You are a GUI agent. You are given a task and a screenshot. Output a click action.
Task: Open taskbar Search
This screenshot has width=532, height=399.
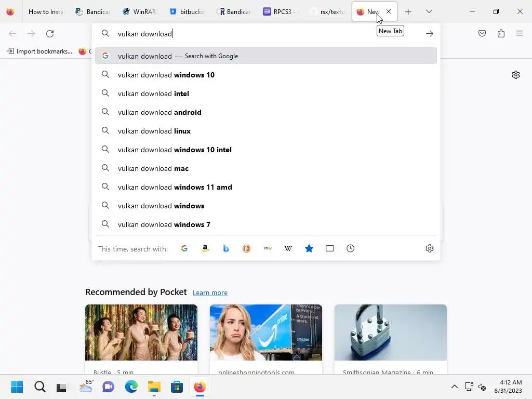[x=39, y=387]
